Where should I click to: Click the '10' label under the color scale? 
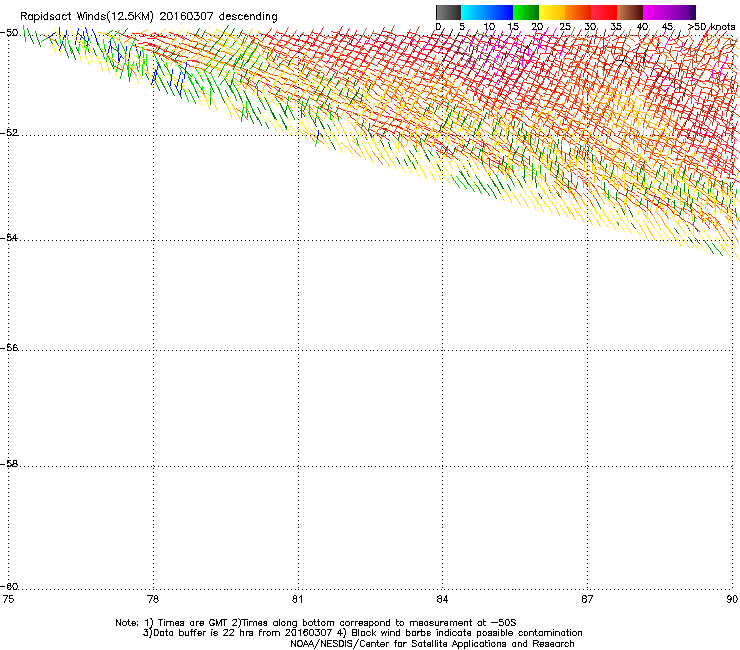point(489,27)
